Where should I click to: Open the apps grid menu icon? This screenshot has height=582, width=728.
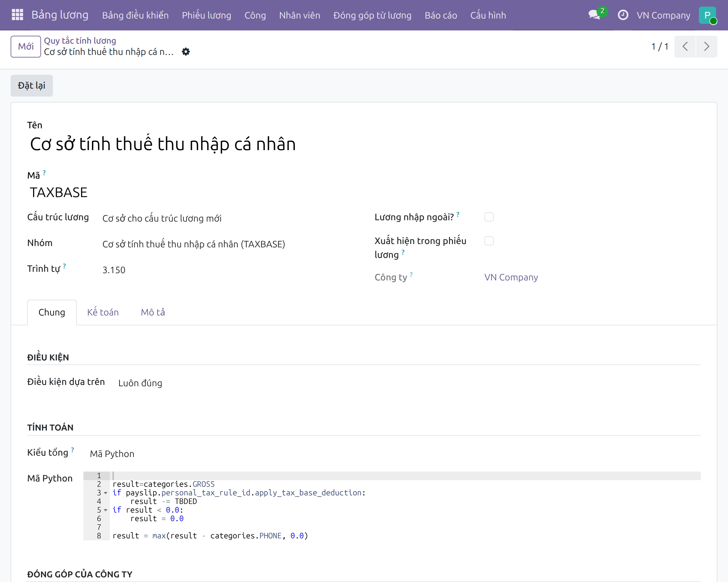(17, 15)
